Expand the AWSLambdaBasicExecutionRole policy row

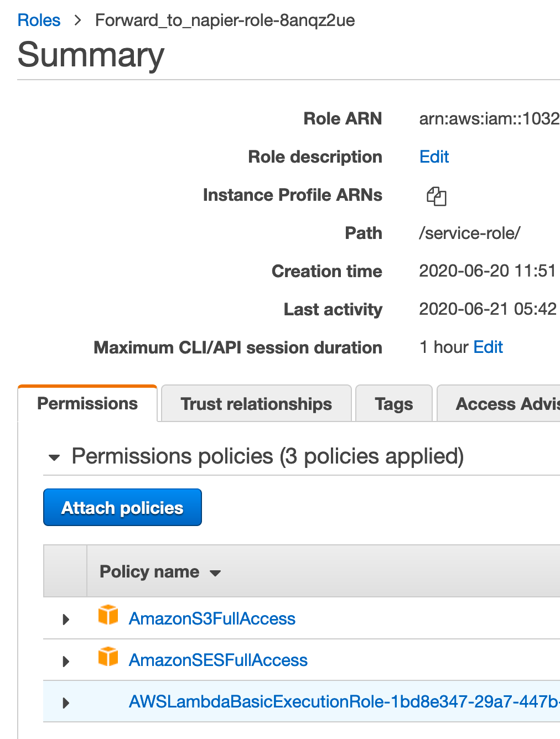pos(66,703)
